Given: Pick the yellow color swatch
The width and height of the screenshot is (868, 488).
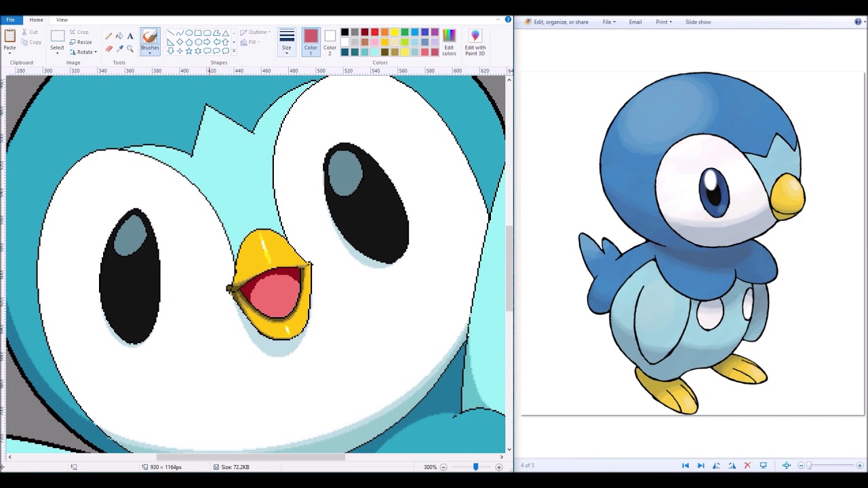Looking at the screenshot, I should point(395,32).
